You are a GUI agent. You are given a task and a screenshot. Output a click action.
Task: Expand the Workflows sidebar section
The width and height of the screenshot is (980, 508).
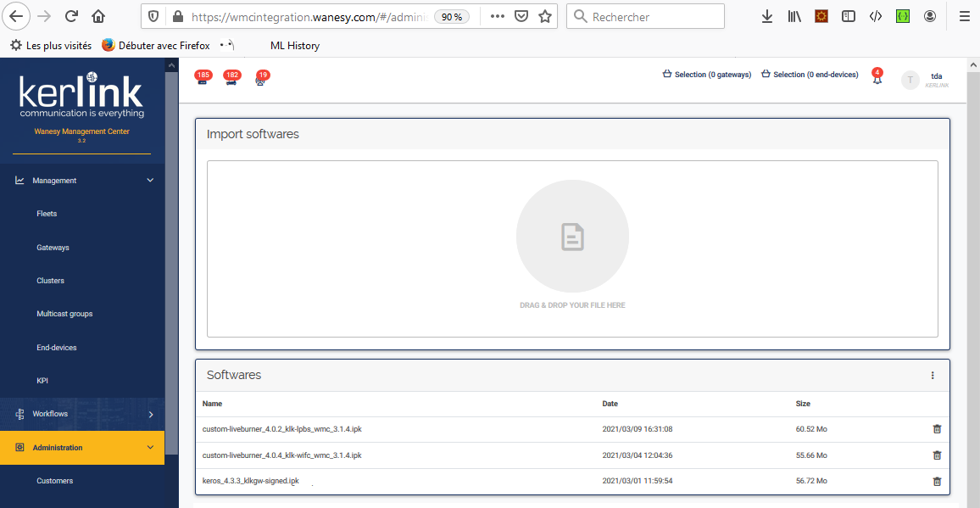[150, 415]
